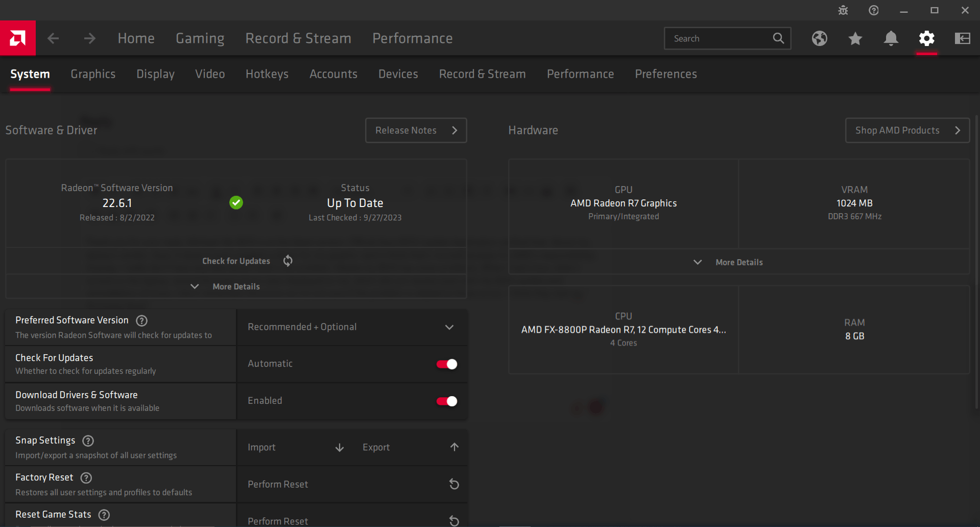
Task: Click the Import down arrow icon
Action: (x=340, y=447)
